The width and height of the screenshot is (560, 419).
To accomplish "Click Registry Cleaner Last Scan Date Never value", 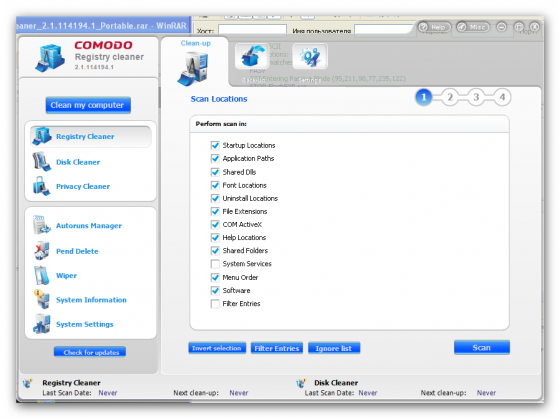I will point(108,393).
